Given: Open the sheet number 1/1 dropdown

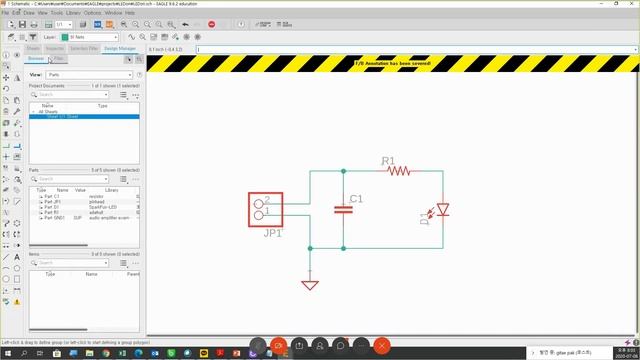Looking at the screenshot, I should [x=64, y=24].
